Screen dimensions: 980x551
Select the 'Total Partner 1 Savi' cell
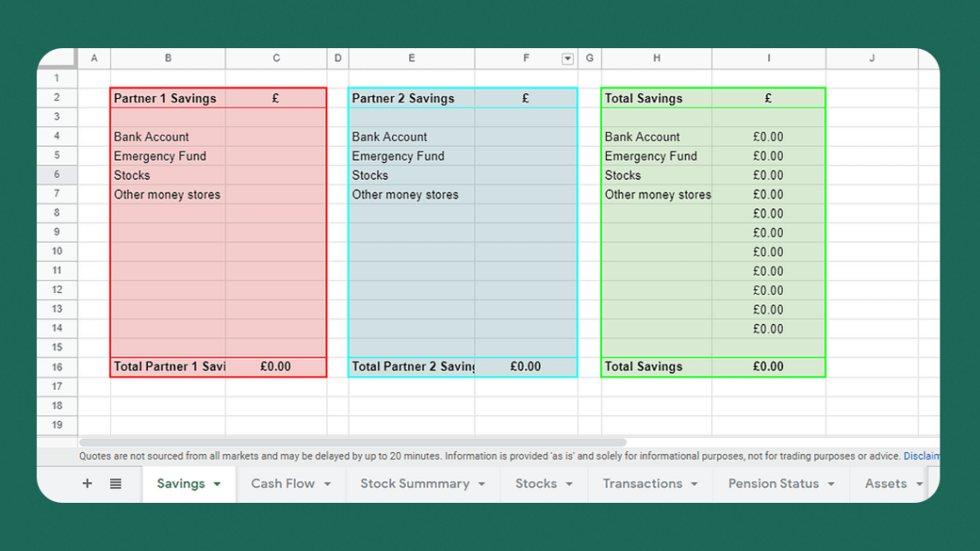[168, 367]
